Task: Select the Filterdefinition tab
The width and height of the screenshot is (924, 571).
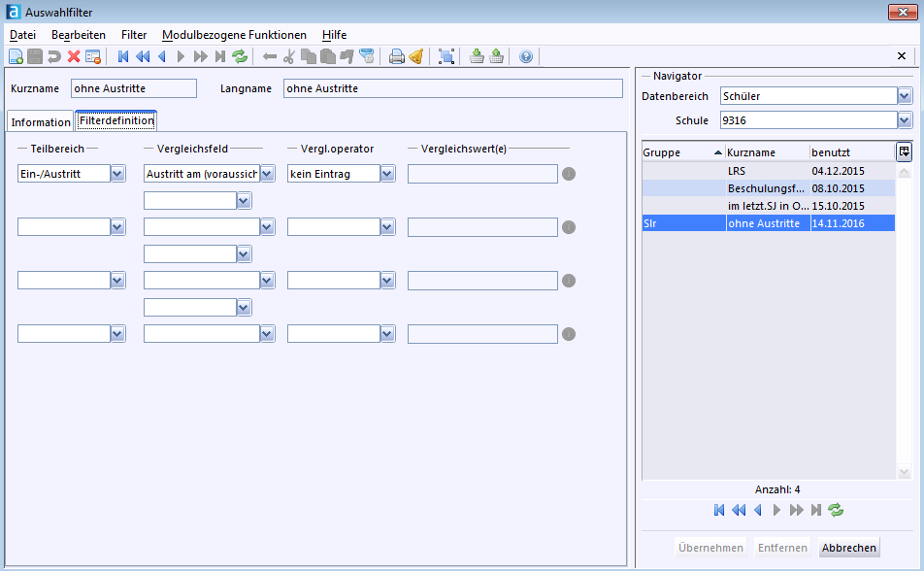Action: point(116,120)
